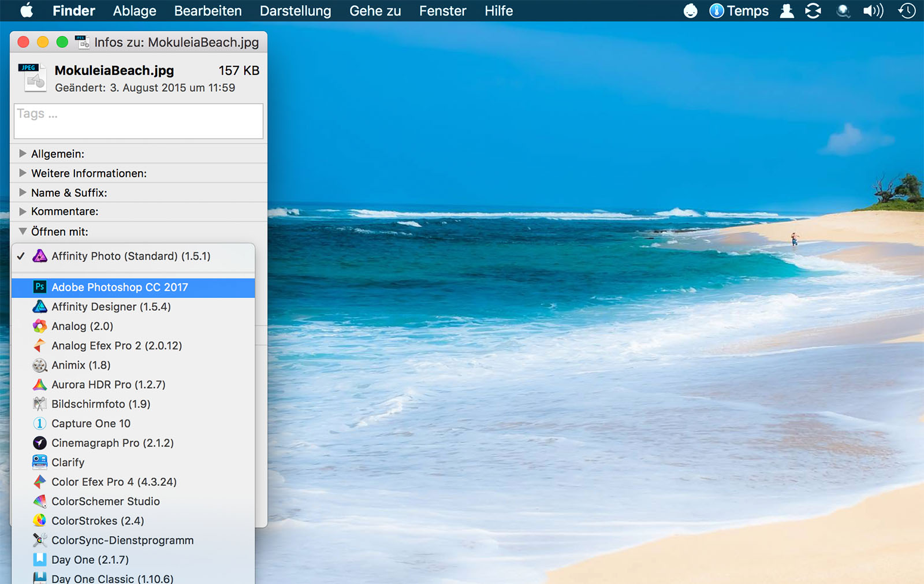Click the Adobe Photoshop CC 2017 icon
The width and height of the screenshot is (924, 584).
[x=40, y=287]
